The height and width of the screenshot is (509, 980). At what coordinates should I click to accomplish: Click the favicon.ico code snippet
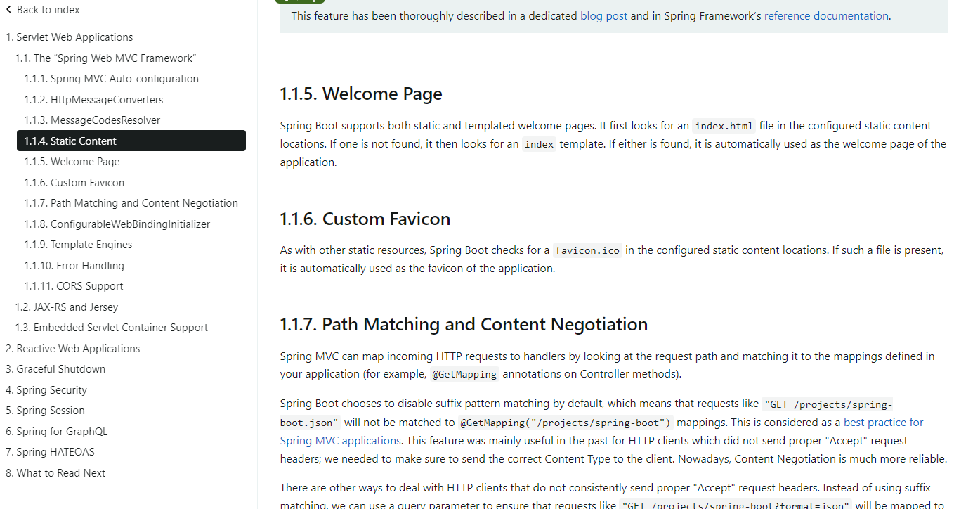587,250
